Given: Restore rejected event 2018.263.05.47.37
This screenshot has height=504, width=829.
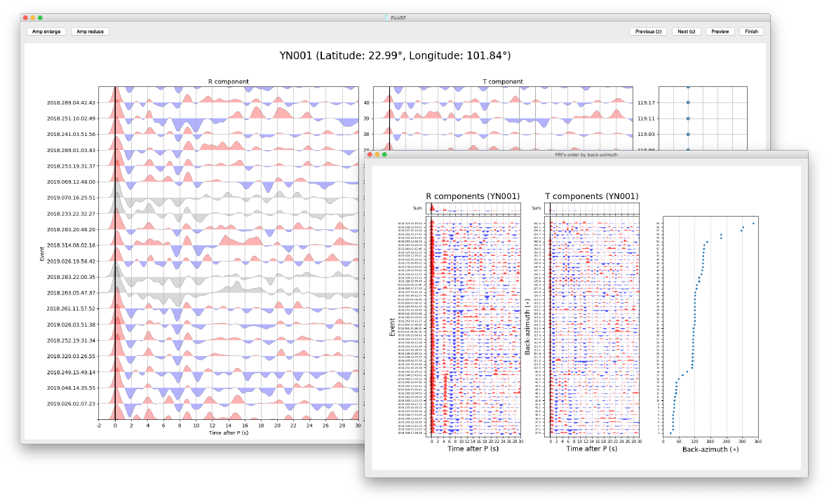Looking at the screenshot, I should (210, 292).
